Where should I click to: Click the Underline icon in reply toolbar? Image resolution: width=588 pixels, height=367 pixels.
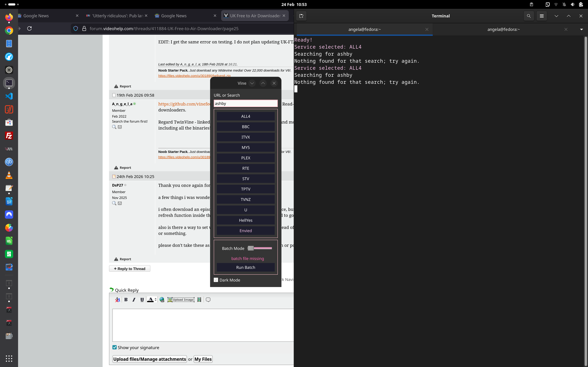click(x=142, y=300)
